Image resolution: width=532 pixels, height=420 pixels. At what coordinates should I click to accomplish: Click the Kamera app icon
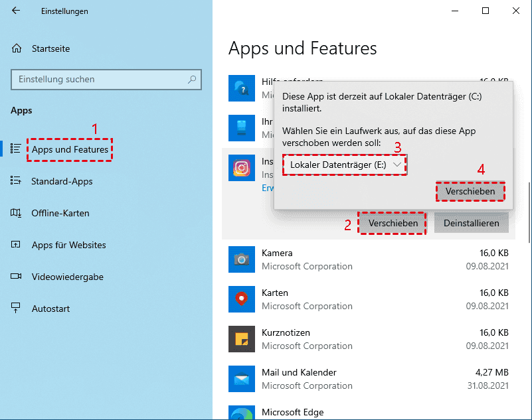tap(241, 259)
